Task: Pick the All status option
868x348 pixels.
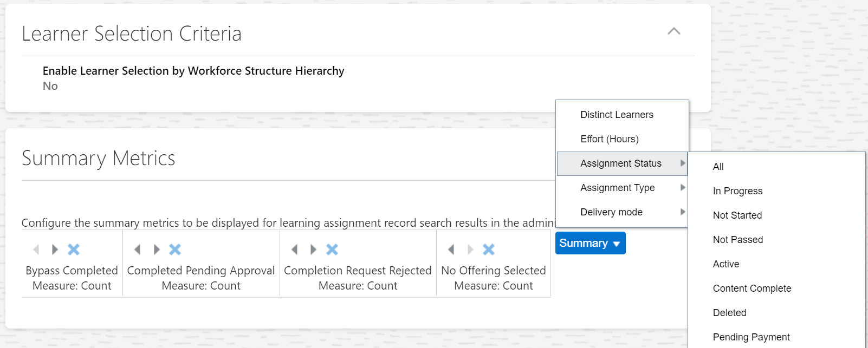Action: (x=718, y=167)
